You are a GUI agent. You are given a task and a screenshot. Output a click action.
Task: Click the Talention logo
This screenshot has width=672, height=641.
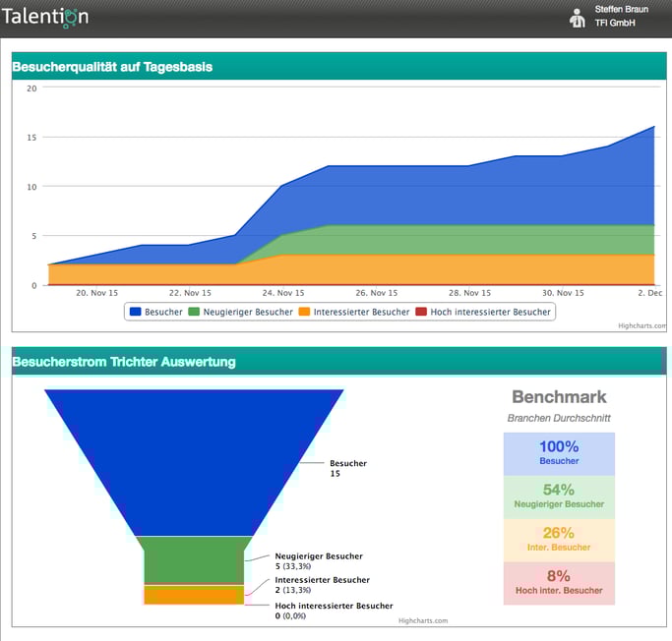45,17
